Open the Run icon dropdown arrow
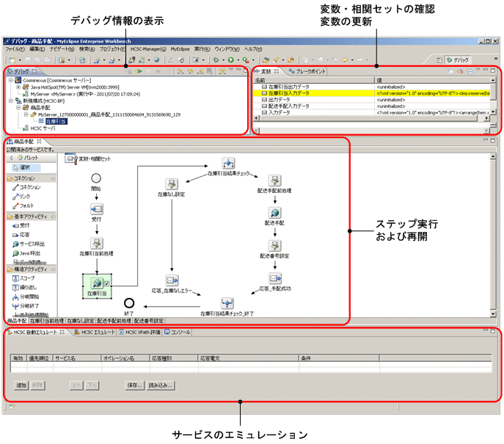Image resolution: width=504 pixels, height=444 pixels. (x=238, y=60)
